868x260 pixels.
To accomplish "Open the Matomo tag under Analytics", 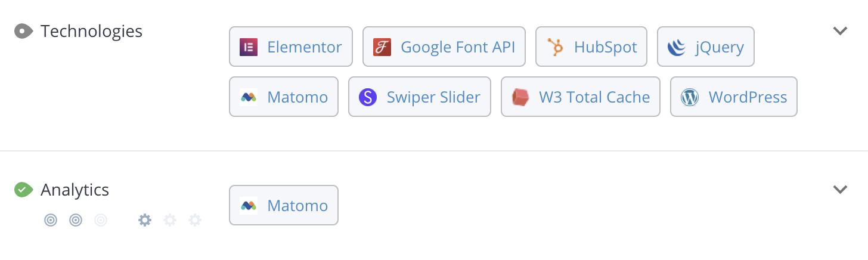I will [x=284, y=205].
